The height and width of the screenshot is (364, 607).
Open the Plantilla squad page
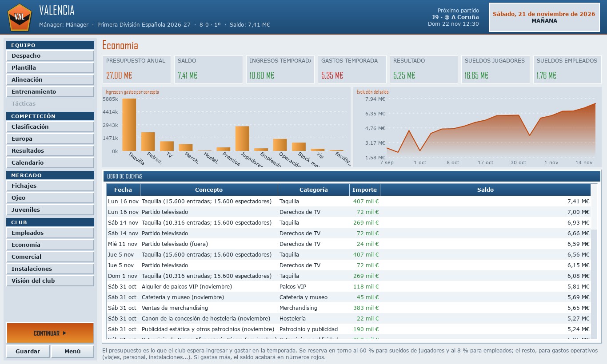(x=50, y=68)
